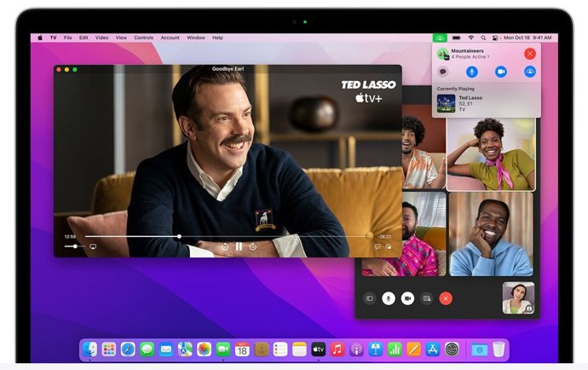Screen dimensions: 588x370
Task: Open the File menu
Action: click(67, 38)
